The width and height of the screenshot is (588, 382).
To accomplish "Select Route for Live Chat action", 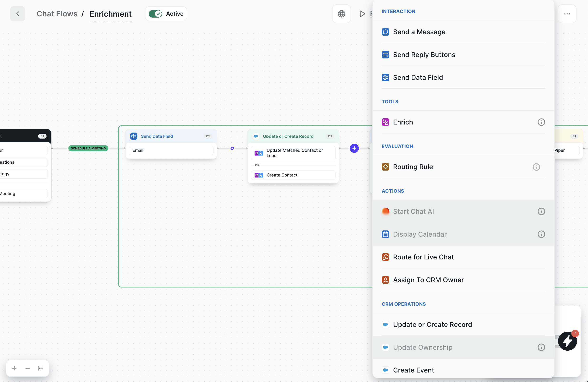I will pos(423,257).
